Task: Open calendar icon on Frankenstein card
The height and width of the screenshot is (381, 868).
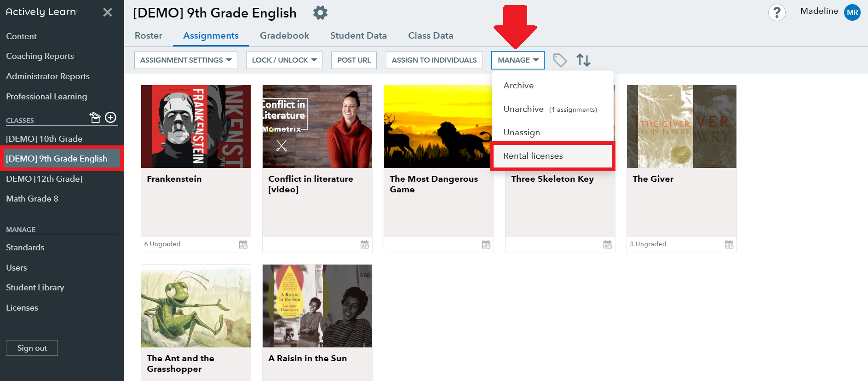Action: [243, 244]
